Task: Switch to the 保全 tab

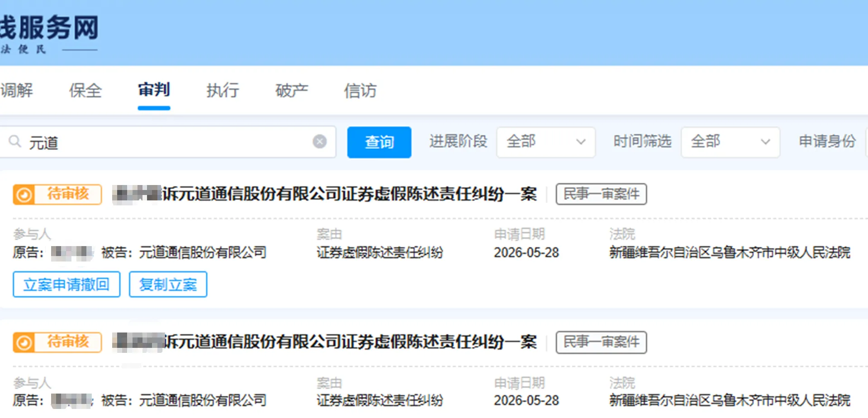Action: coord(85,90)
